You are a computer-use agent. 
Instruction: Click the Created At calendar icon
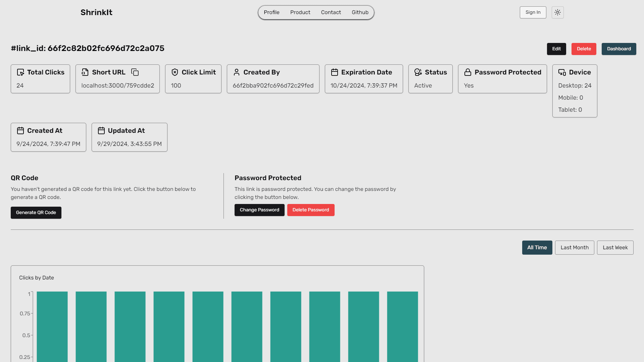20,131
